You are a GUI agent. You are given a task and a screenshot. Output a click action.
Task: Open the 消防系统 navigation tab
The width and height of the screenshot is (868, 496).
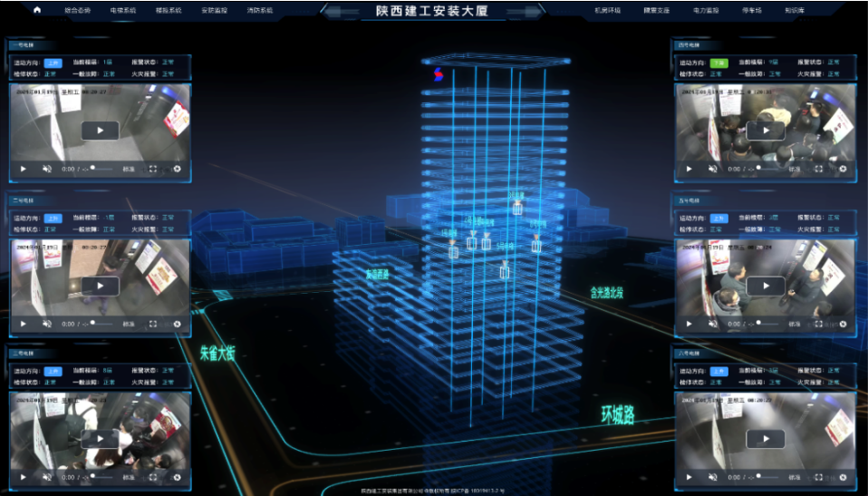260,11
